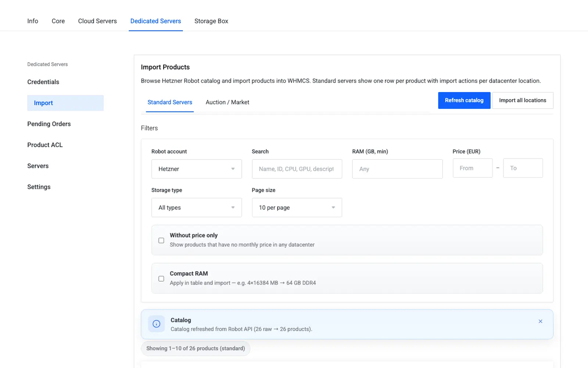
Task: Open Credentials in the sidebar
Action: point(43,82)
